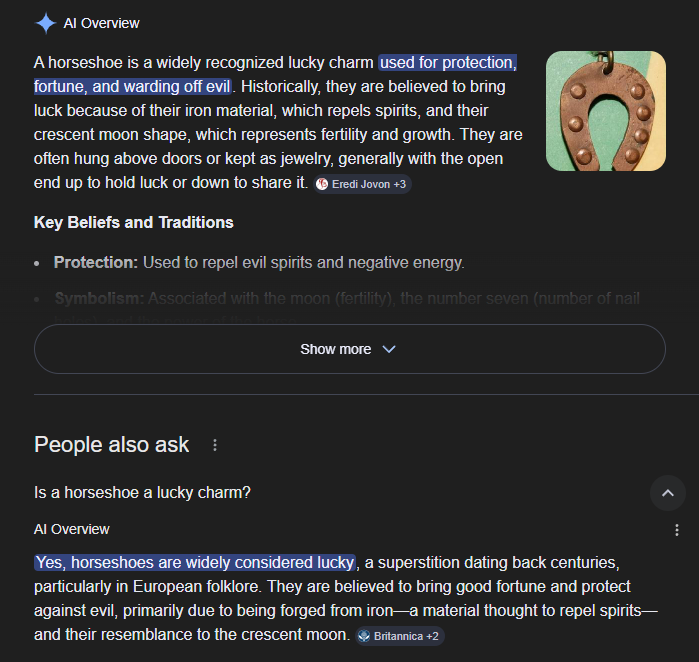
Task: Click highlighted 'Yes, horseshoes are widely considered lucky'
Action: (x=194, y=562)
